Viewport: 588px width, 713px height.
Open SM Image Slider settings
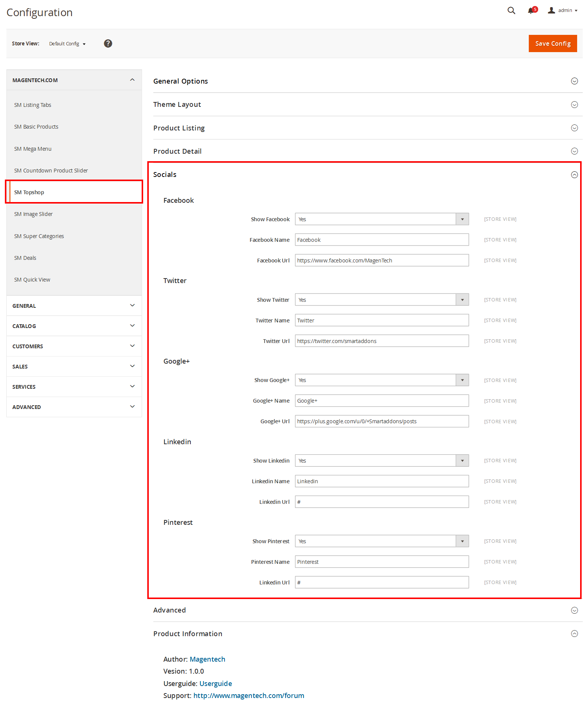tap(33, 214)
